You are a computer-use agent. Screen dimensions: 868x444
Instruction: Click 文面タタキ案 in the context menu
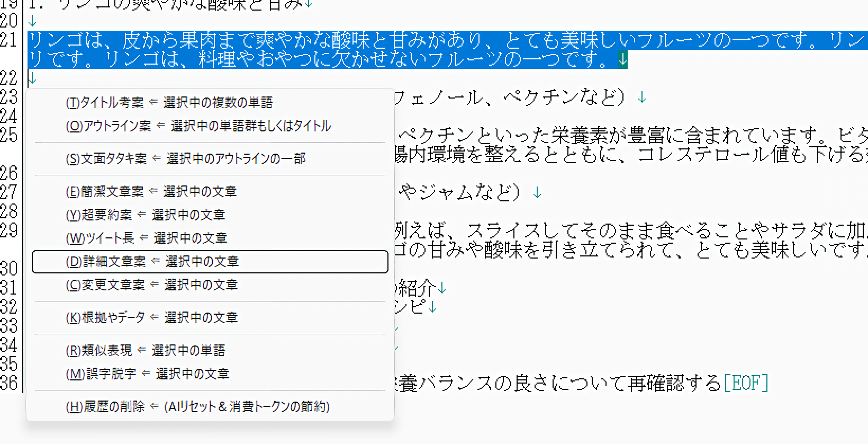tap(185, 158)
